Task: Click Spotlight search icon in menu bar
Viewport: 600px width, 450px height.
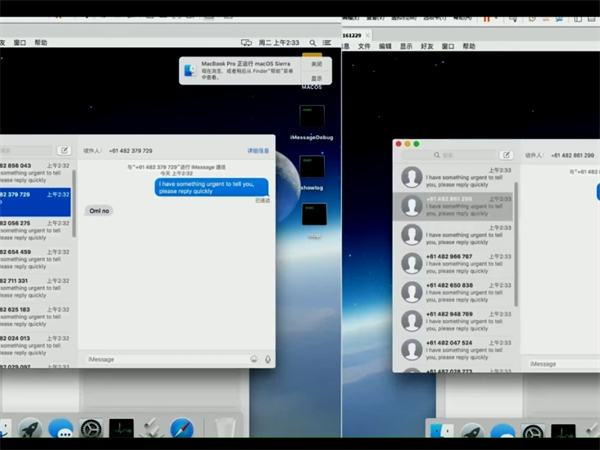Action: (313, 43)
